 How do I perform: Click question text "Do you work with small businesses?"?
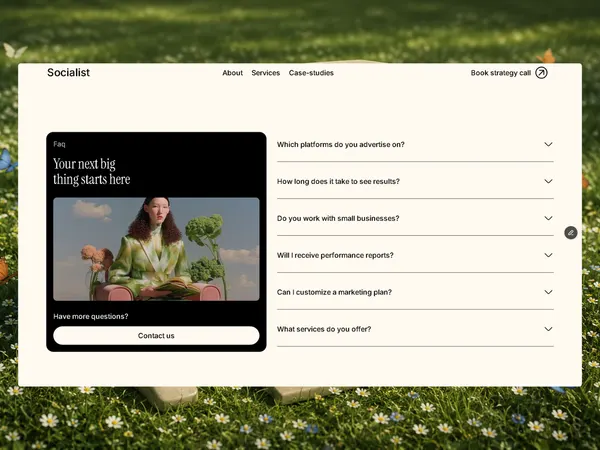[x=338, y=218]
